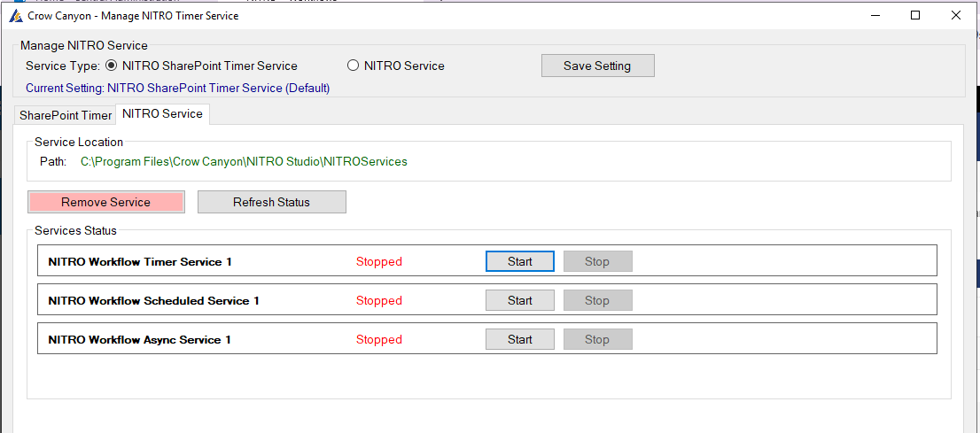Click Stop for Workflow Timer Service 1
980x433 pixels.
coord(597,261)
